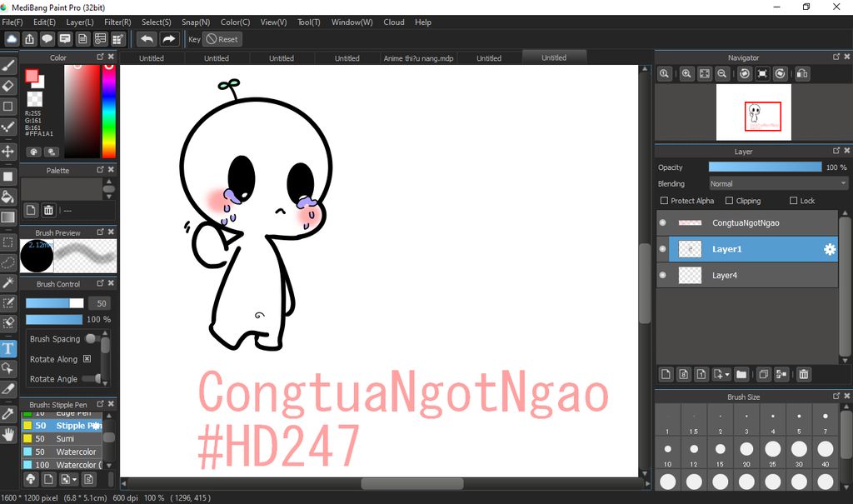The width and height of the screenshot is (853, 504).
Task: Click the Navigator zoom out icon
Action: tap(722, 74)
